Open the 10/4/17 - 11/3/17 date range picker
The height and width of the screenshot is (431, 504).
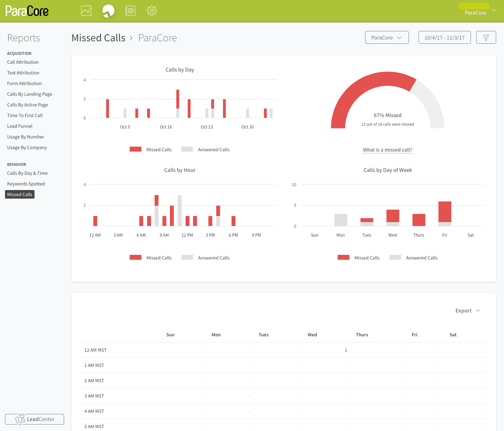click(445, 37)
